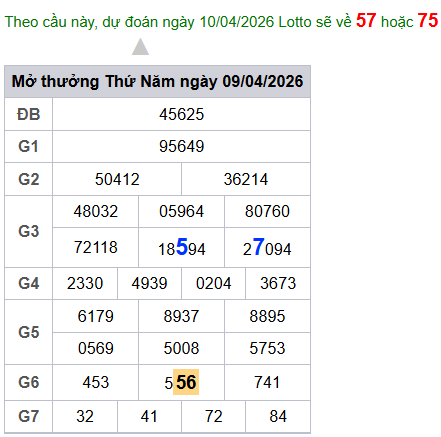Click the G5 number 8937

pos(181,316)
